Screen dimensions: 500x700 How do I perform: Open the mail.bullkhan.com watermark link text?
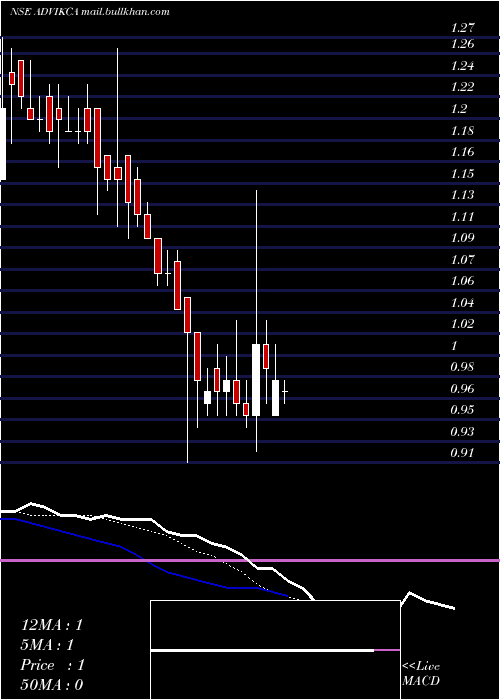(126, 12)
